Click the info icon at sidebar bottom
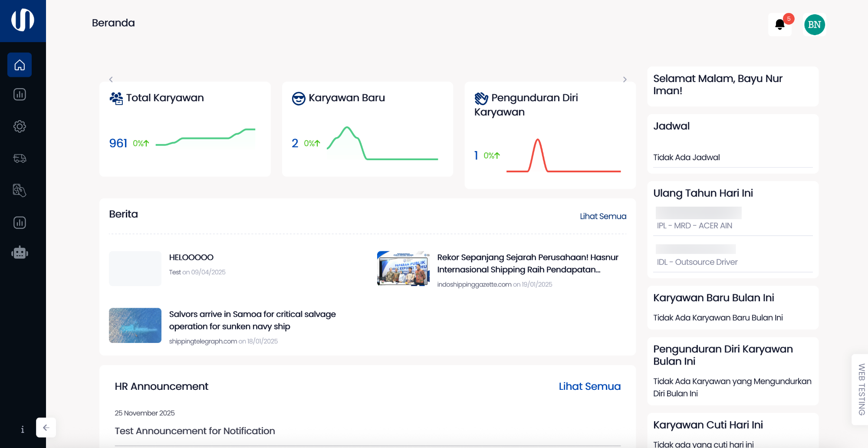The image size is (868, 448). (22, 429)
